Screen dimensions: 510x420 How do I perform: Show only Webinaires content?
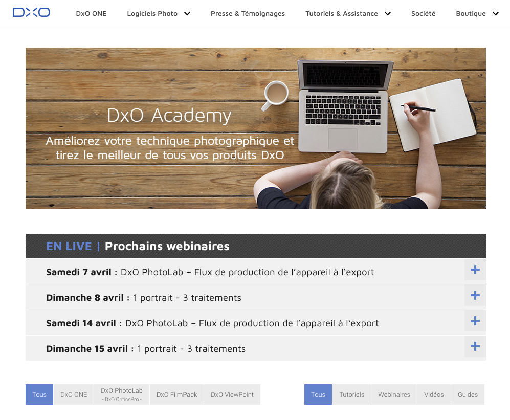[394, 394]
